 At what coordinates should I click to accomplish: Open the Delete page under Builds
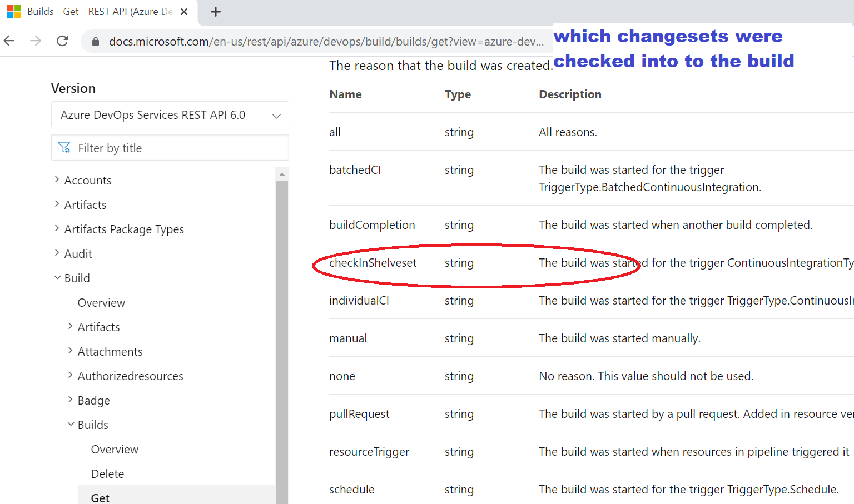tap(107, 473)
